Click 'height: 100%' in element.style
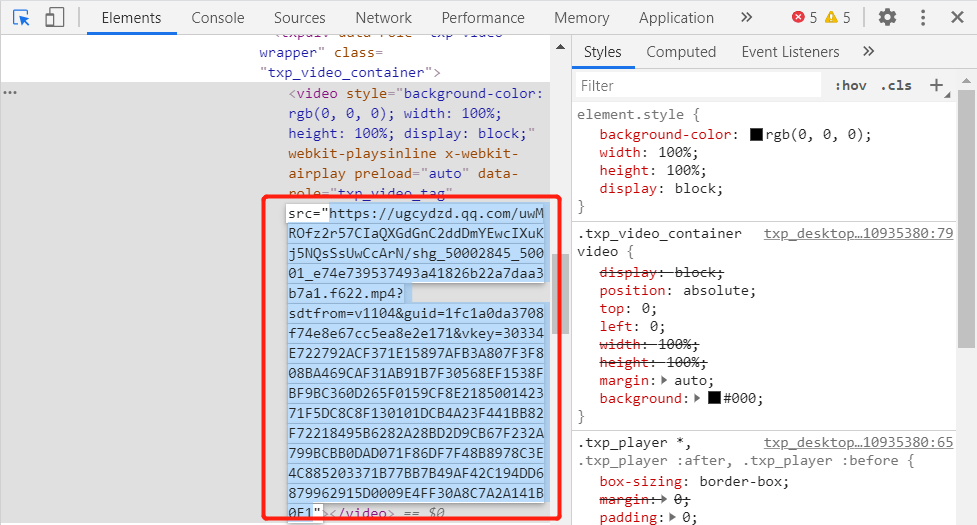The height and width of the screenshot is (525, 977). pos(652,171)
